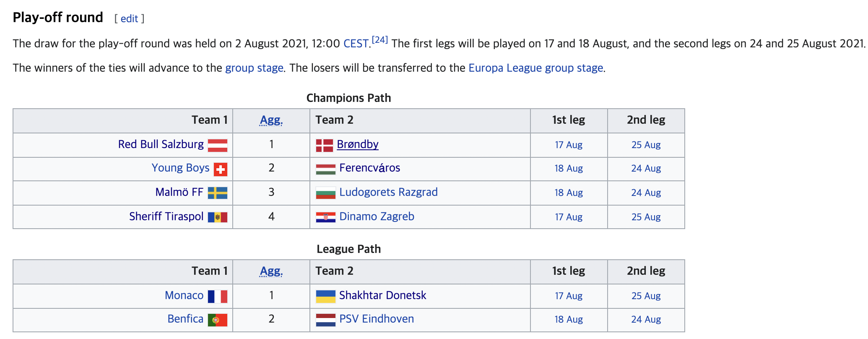
Task: Click the Agg. header in League Path table
Action: tap(271, 271)
